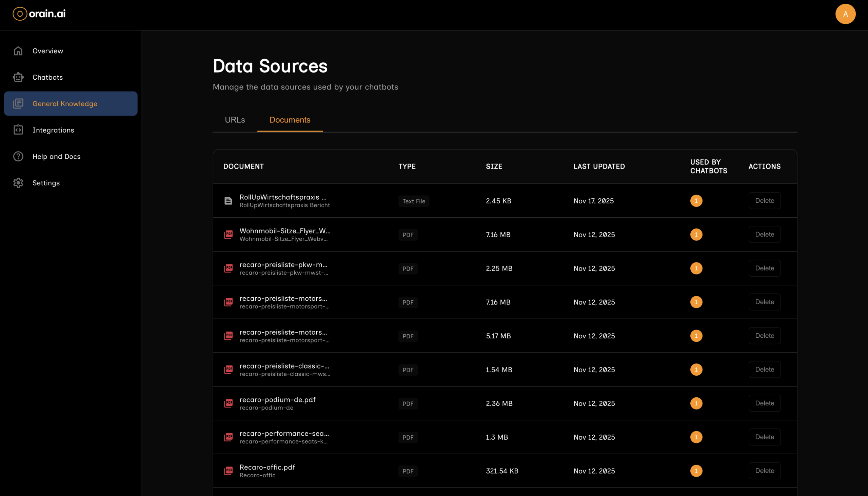
Task: Click the orain.ai logo icon
Action: [20, 14]
